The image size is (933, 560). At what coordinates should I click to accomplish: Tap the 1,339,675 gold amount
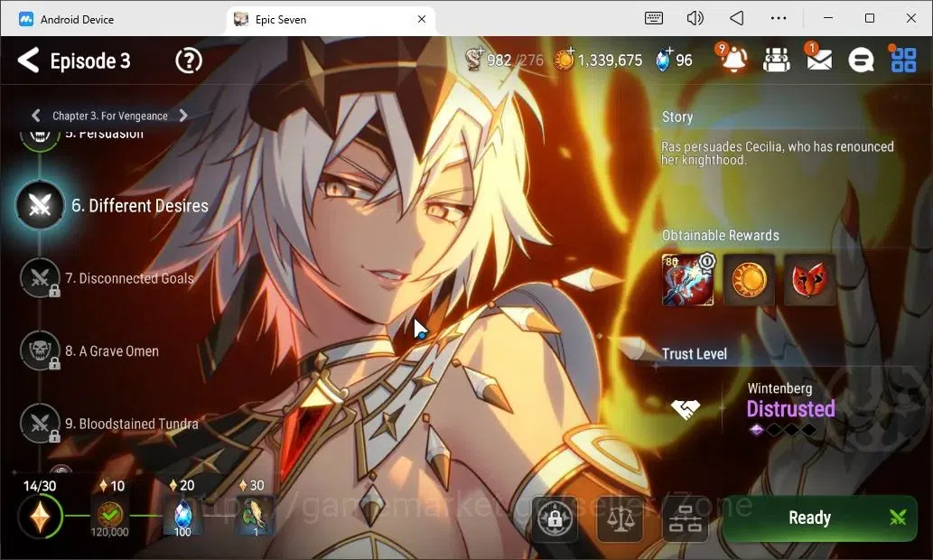click(610, 61)
